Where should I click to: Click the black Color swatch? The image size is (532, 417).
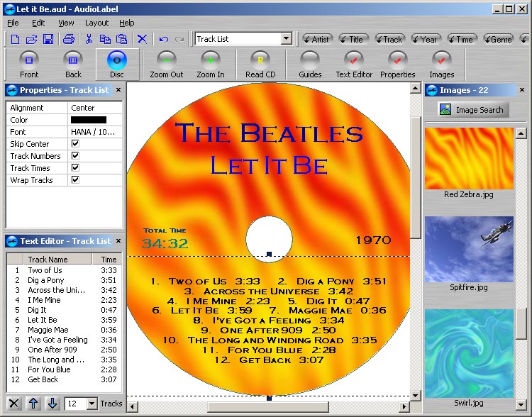pyautogui.click(x=89, y=120)
